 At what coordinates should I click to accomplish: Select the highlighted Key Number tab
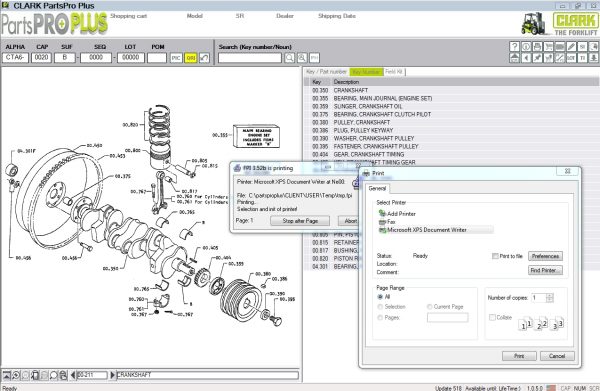(366, 72)
